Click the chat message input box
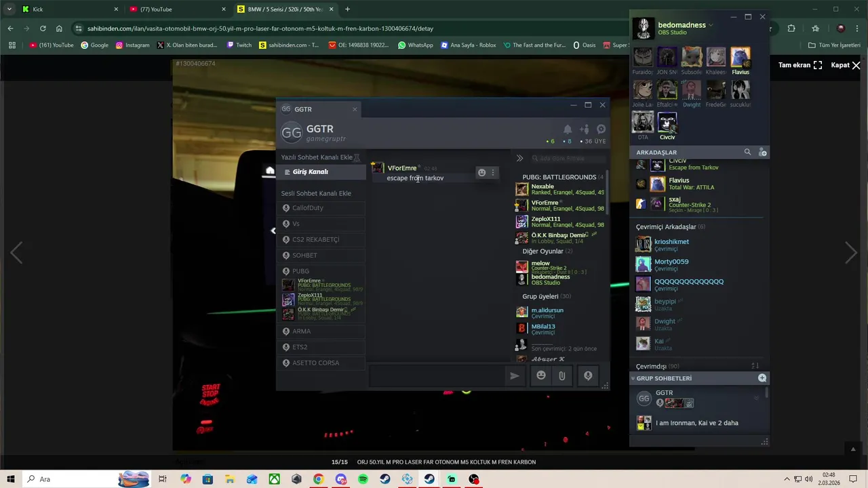868x488 pixels. [x=437, y=375]
